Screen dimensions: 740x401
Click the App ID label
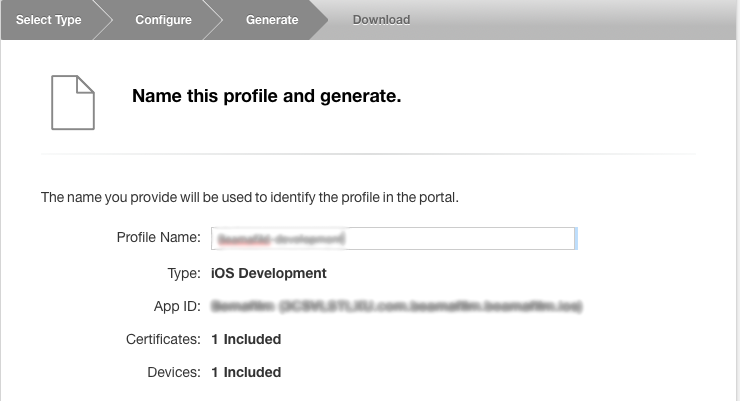pyautogui.click(x=178, y=305)
